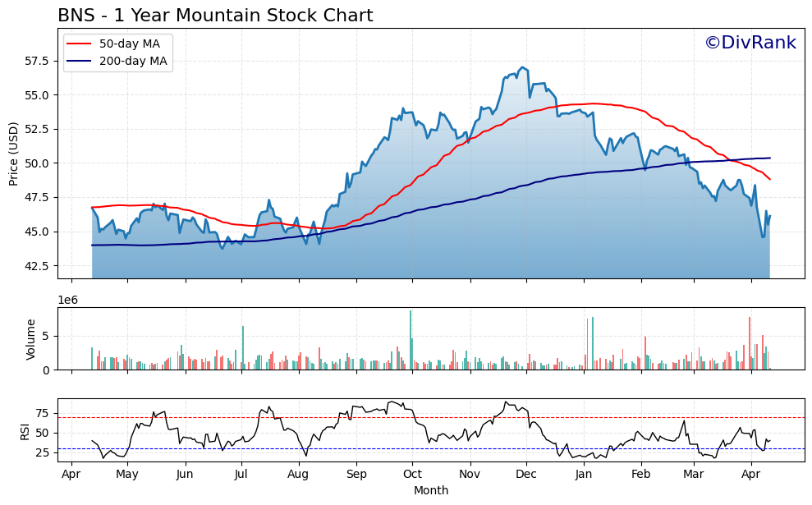
Task: Click the Aug month label
Action: pos(298,474)
